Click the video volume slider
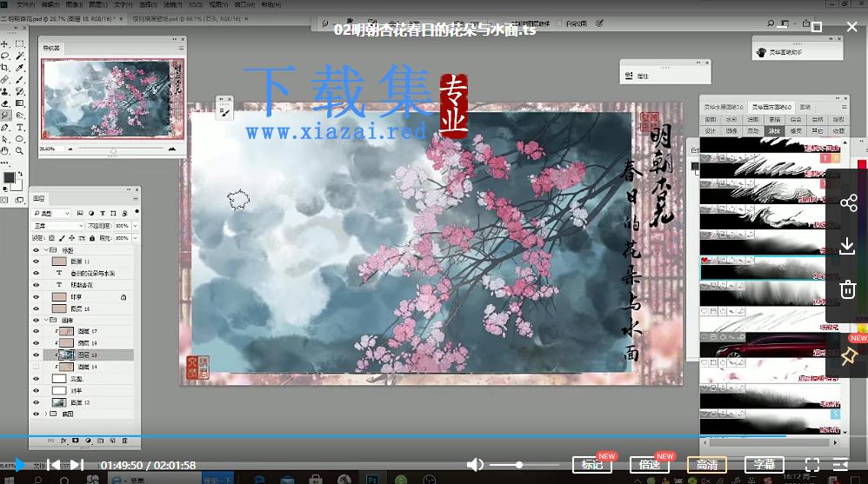The image size is (868, 484). pyautogui.click(x=524, y=465)
